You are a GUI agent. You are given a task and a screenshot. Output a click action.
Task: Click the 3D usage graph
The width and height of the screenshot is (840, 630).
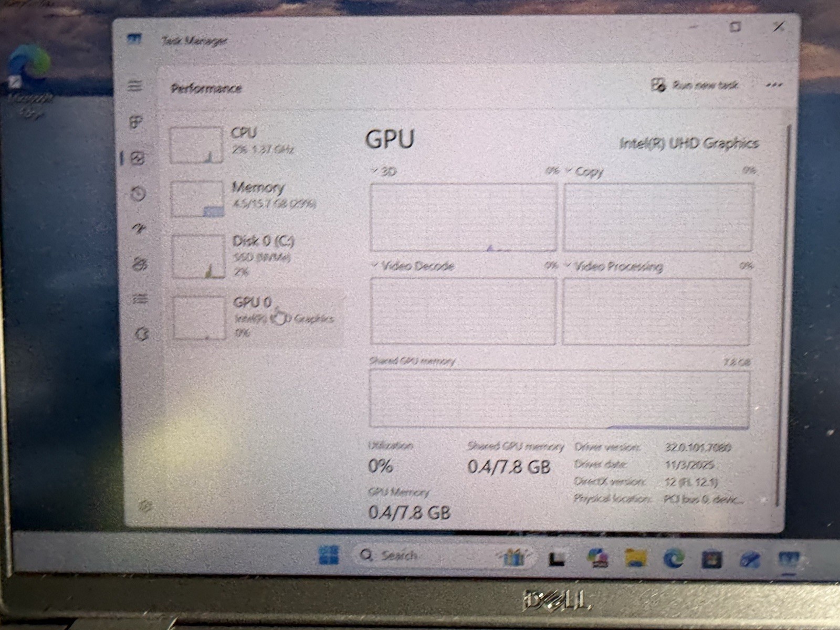463,217
